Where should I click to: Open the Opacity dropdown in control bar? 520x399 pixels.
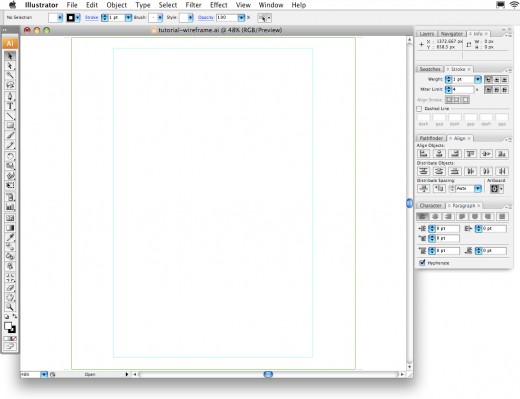click(241, 18)
